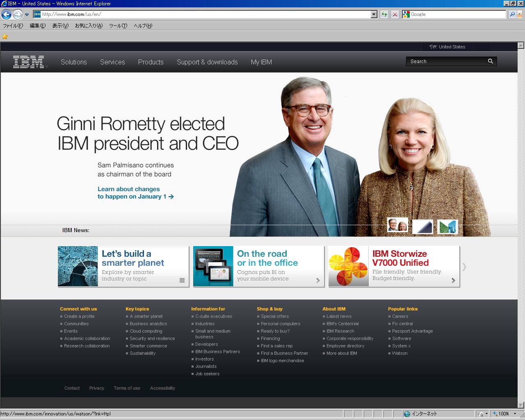The image size is (525, 420).
Task: Open the recent pages dropdown arrow
Action: coord(27,15)
